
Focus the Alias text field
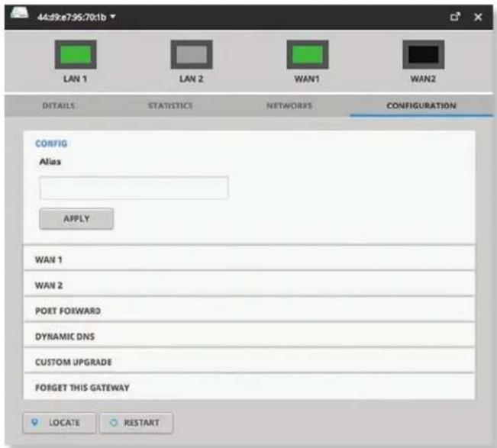pos(134,188)
